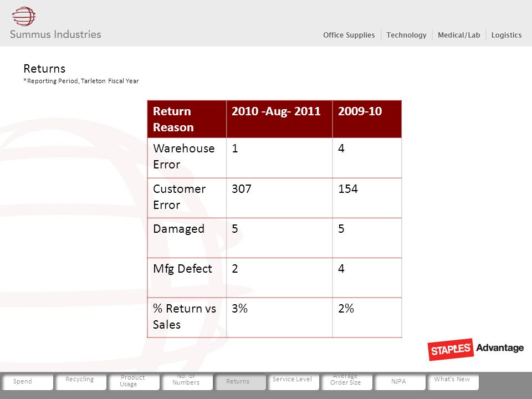The image size is (532, 399).
Task: Go to the Spend tab
Action: (27, 382)
